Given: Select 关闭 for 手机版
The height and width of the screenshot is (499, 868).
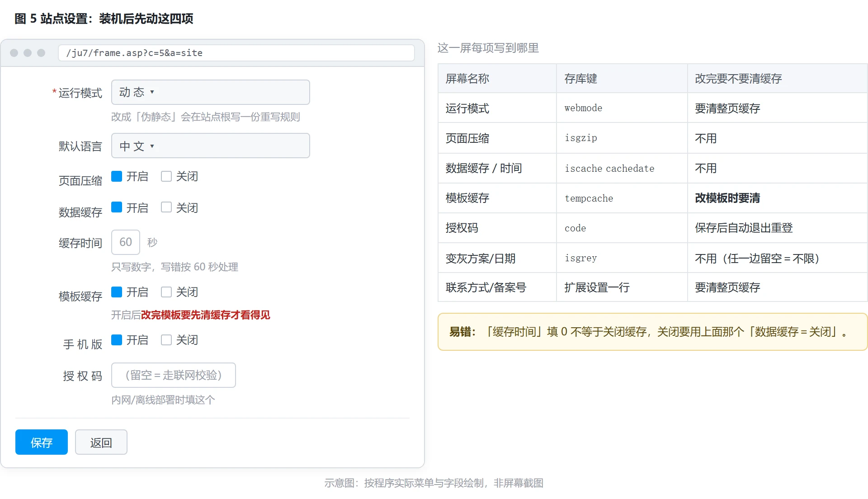Looking at the screenshot, I should [166, 340].
